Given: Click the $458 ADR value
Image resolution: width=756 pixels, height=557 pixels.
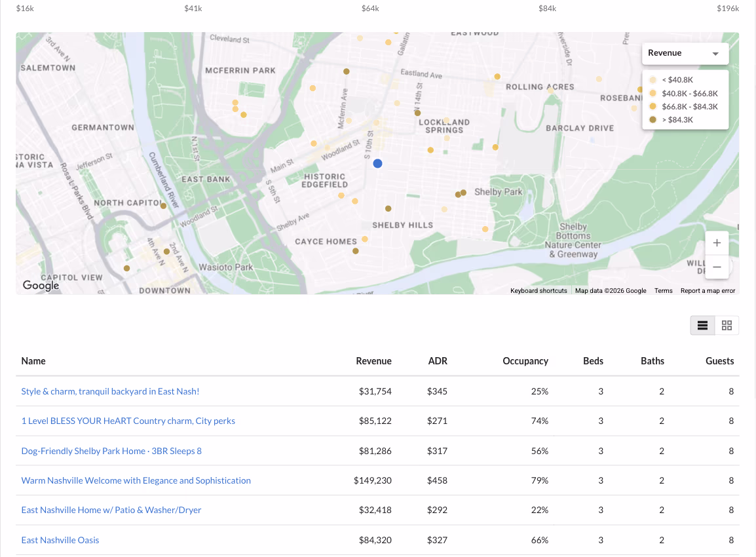Looking at the screenshot, I should pos(437,480).
